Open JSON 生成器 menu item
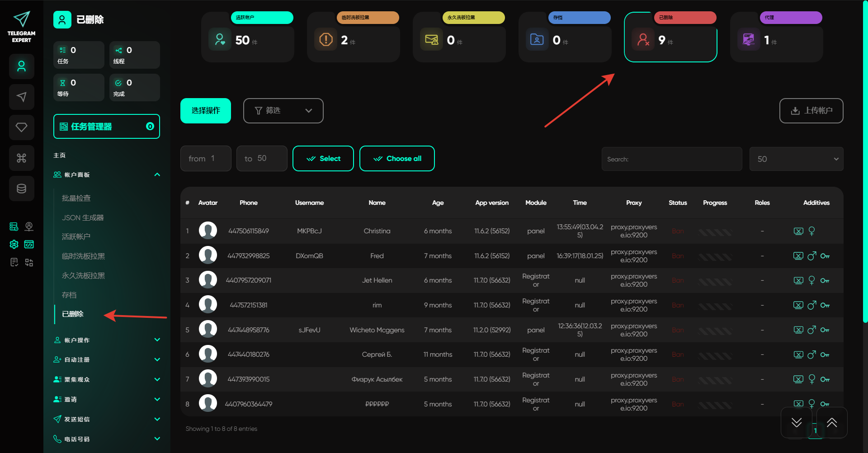Screen dimensions: 868x453 83,217
